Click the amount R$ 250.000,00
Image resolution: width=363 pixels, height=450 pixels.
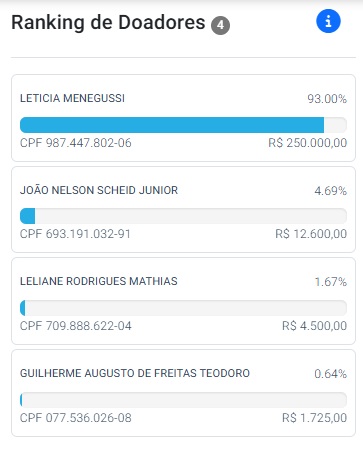click(x=308, y=143)
